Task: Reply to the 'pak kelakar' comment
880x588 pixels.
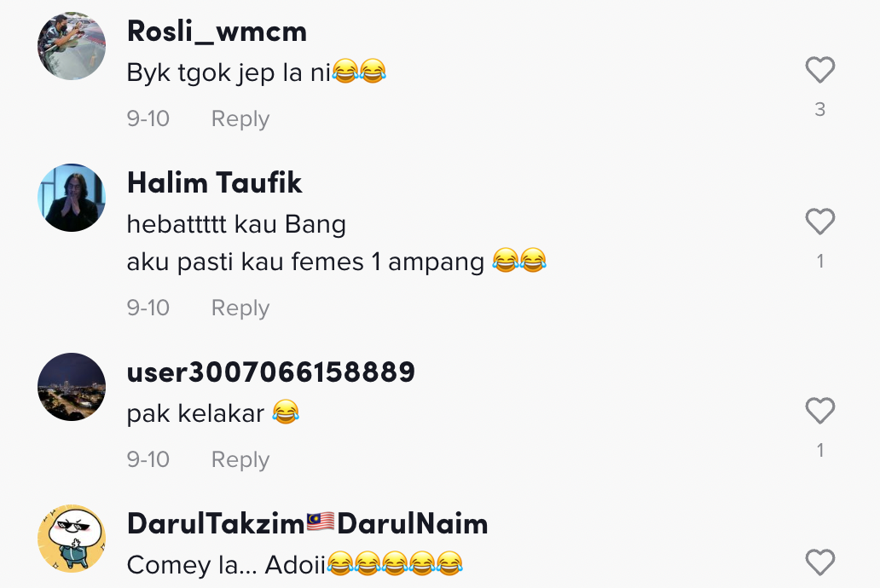Action: 240,459
